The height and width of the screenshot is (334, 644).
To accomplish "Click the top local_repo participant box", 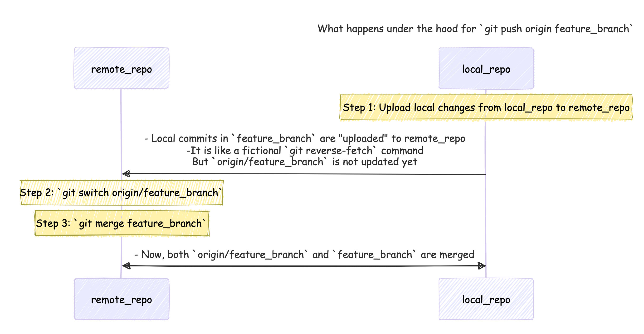I will [486, 68].
